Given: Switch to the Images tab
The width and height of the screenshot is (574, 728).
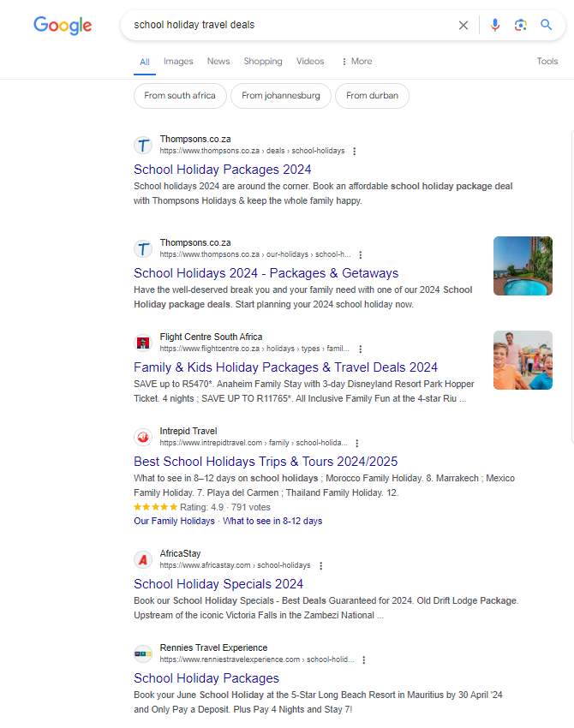Looking at the screenshot, I should (178, 62).
